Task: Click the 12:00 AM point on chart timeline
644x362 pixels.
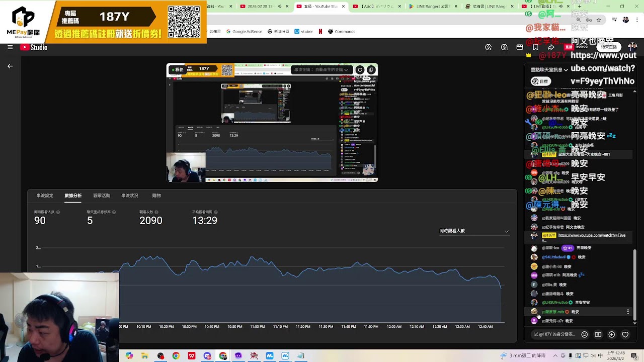Action: pos(394,326)
